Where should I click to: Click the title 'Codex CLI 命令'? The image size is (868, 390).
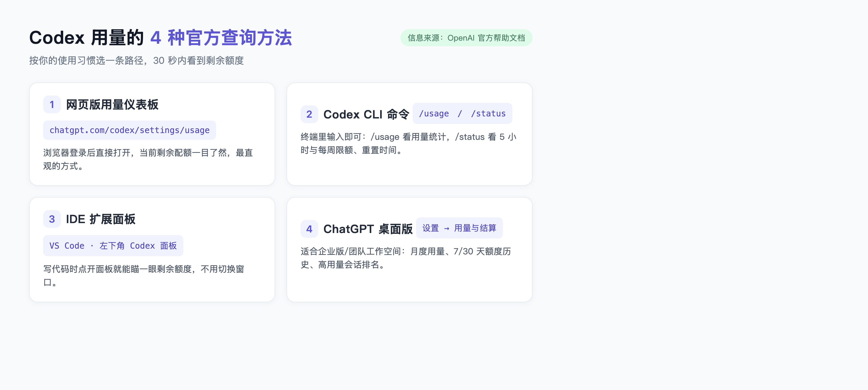(x=366, y=114)
